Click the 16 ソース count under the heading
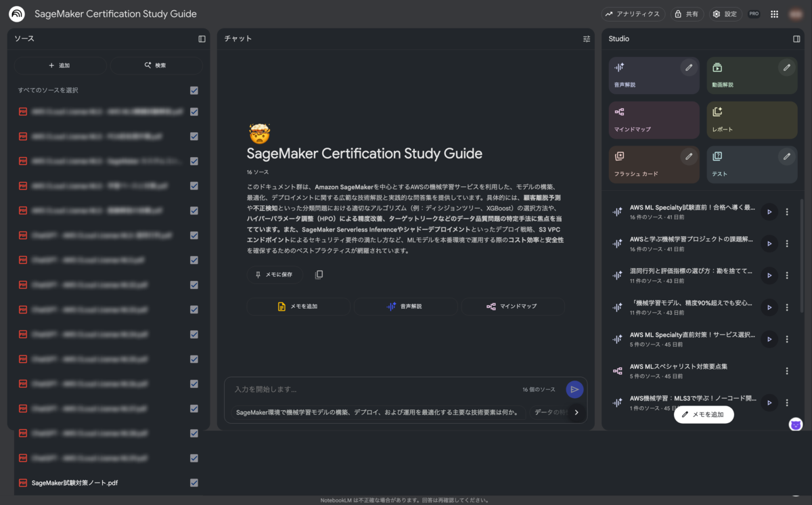The height and width of the screenshot is (505, 812). [258, 173]
